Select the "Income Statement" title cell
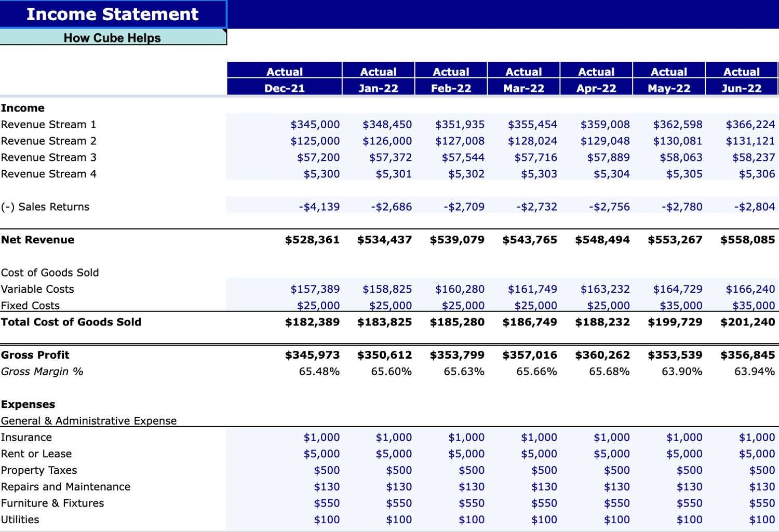The image size is (779, 532). coord(112,14)
